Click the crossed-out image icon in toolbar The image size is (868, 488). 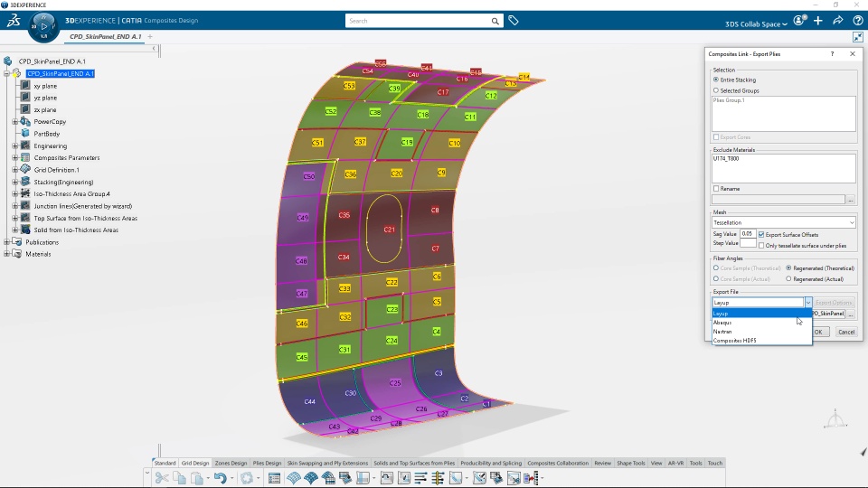(x=514, y=478)
